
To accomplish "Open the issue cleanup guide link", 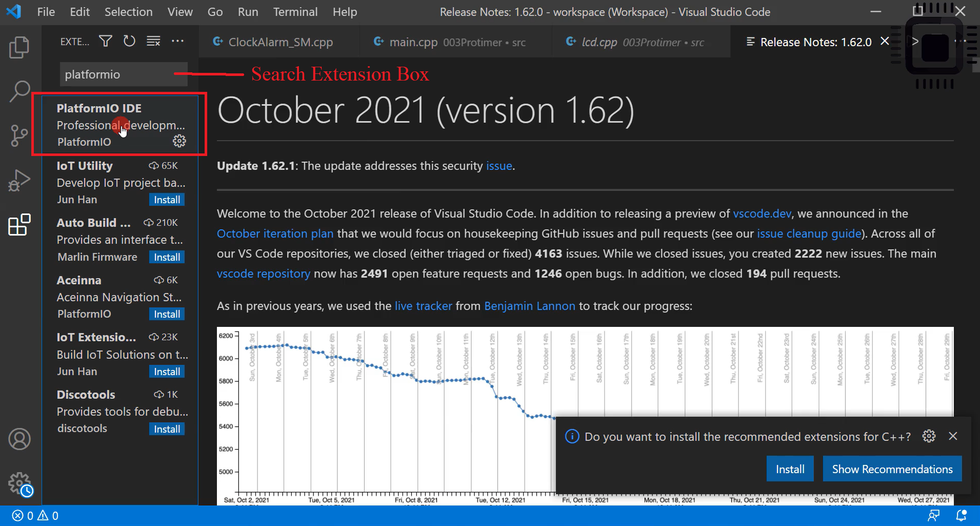I will (x=809, y=233).
